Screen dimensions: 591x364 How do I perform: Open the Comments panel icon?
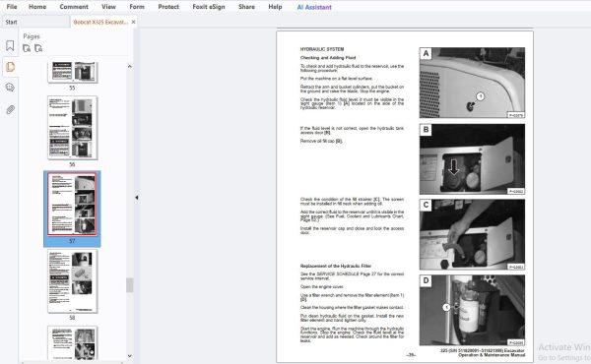click(x=10, y=88)
